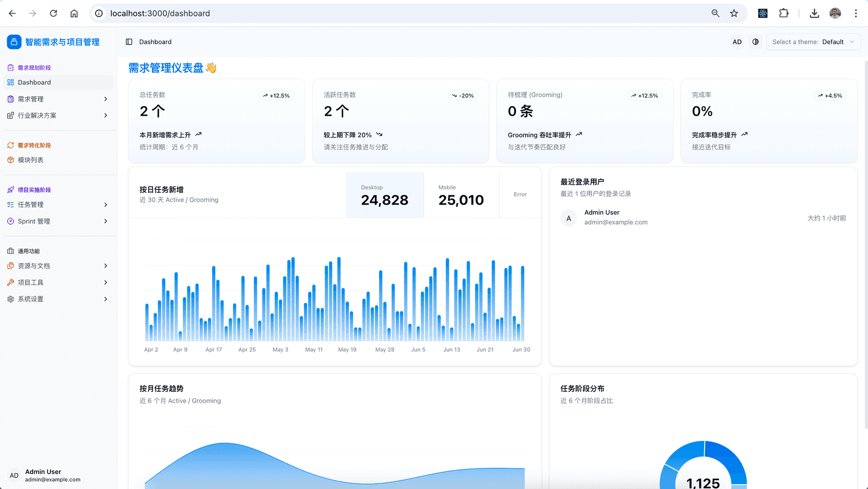Click the Dashboard breadcrumb link
This screenshot has height=489, width=868.
point(156,42)
